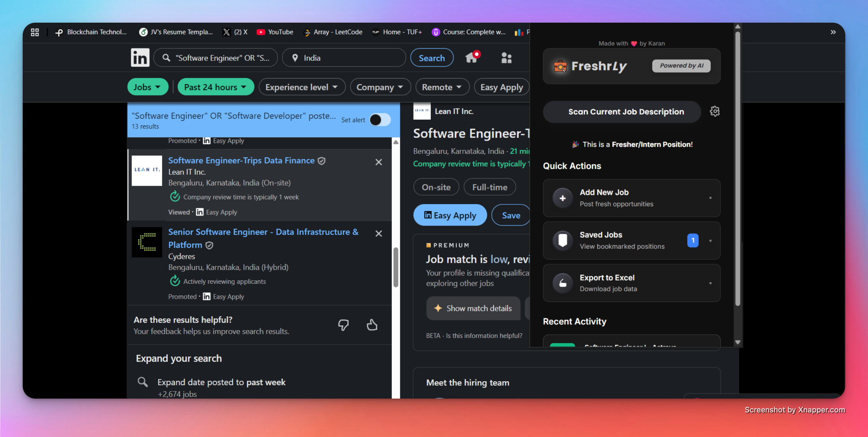Enable the Set alert toggle
This screenshot has width=868, height=437.
pyautogui.click(x=380, y=120)
